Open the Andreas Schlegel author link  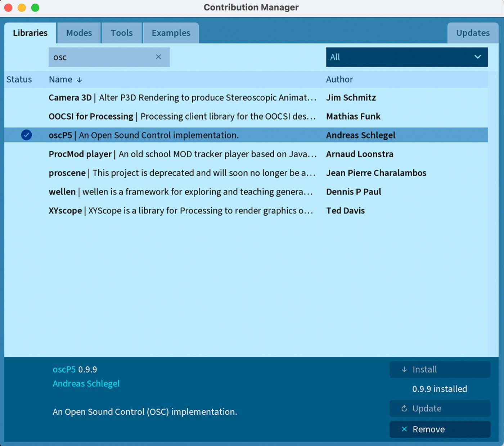tap(86, 384)
